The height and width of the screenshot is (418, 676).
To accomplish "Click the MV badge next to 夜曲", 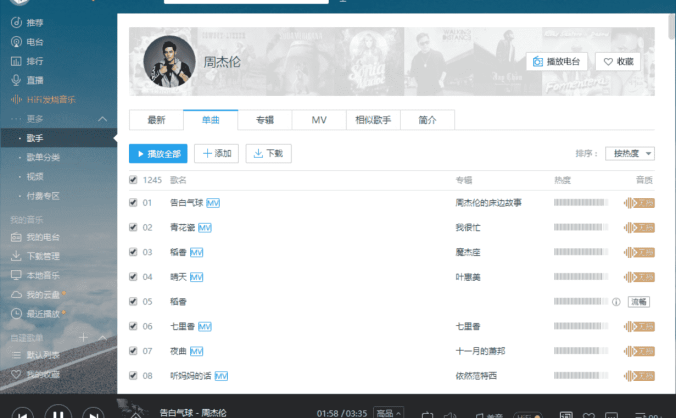I will (197, 351).
